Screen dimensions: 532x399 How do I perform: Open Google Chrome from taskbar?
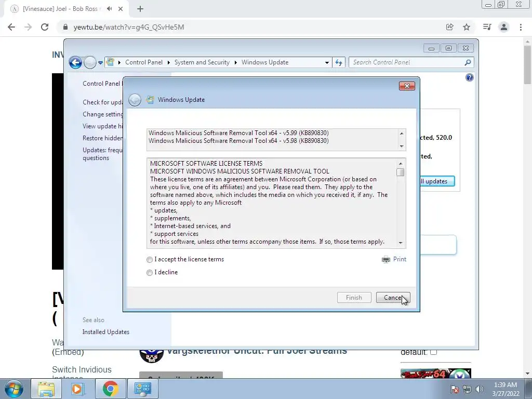tap(110, 389)
